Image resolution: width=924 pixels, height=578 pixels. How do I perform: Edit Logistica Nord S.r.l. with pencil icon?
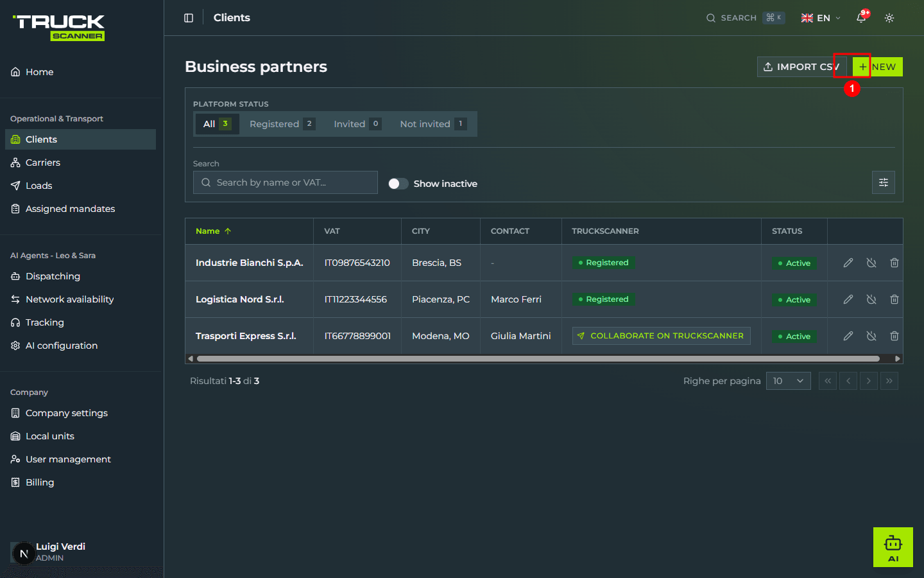tap(848, 299)
